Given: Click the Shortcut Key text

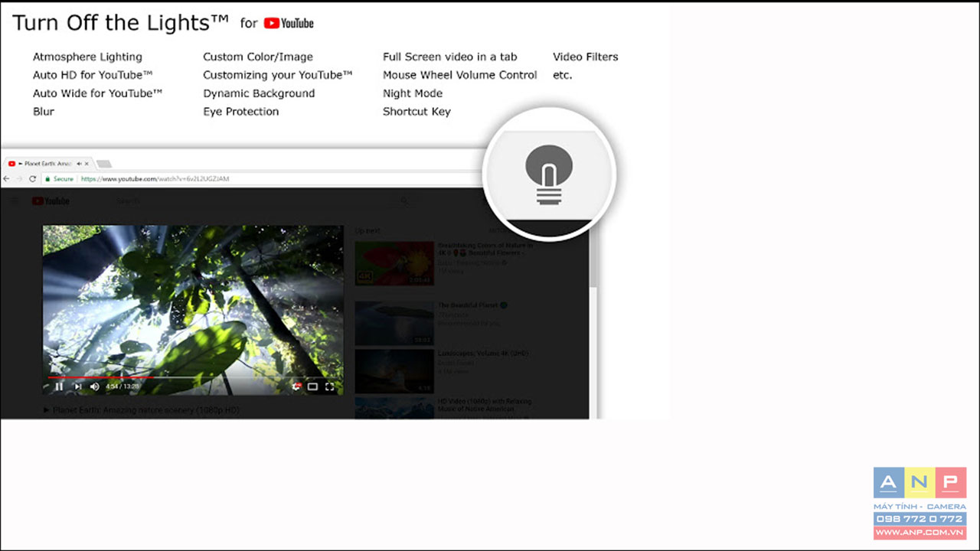Looking at the screenshot, I should click(x=416, y=112).
